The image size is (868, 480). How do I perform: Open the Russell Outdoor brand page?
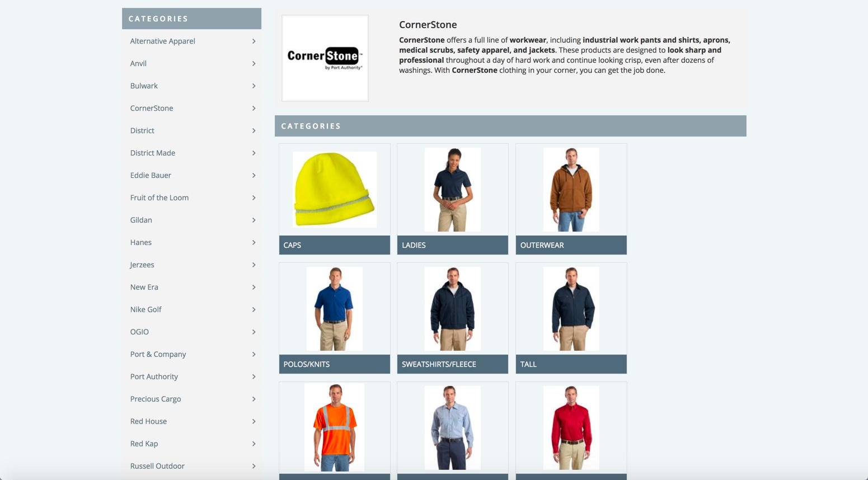157,466
